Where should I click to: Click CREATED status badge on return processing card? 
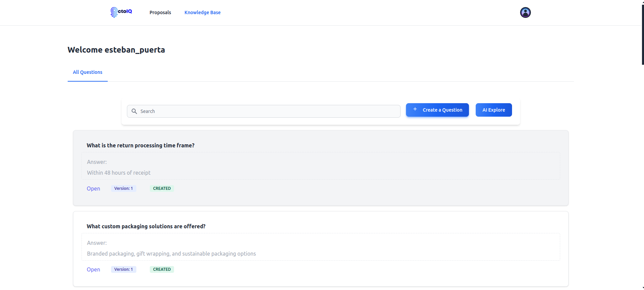coord(162,188)
